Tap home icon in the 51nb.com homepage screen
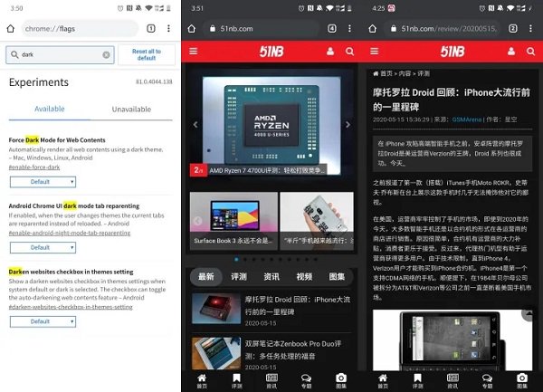Viewport: 543px width, 392px height. click(x=192, y=29)
